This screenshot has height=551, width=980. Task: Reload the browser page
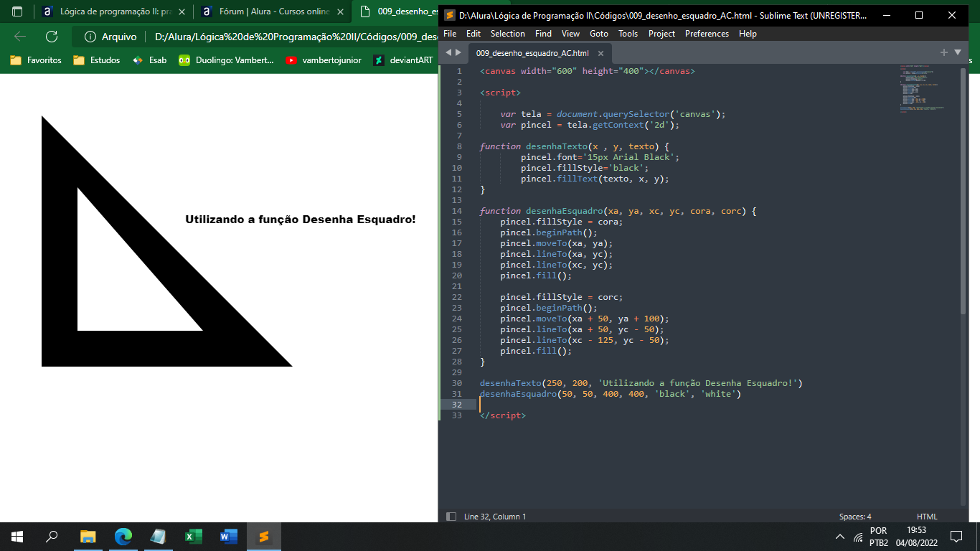point(52,37)
